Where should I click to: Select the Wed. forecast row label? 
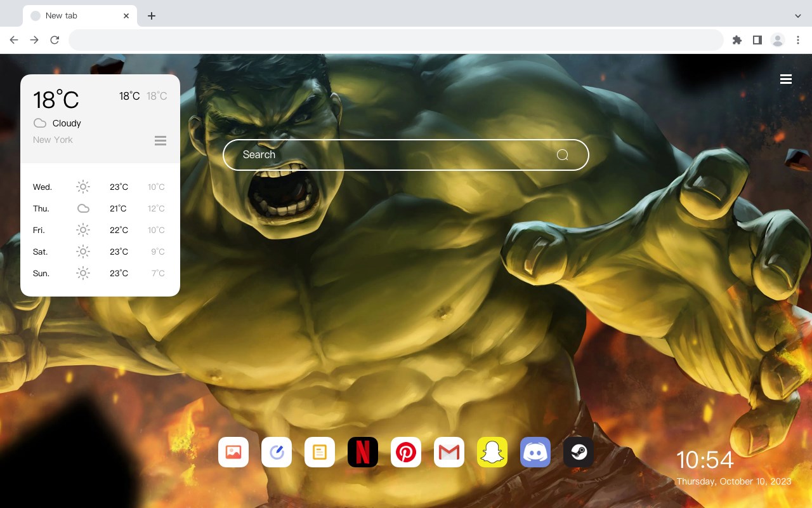(43, 187)
